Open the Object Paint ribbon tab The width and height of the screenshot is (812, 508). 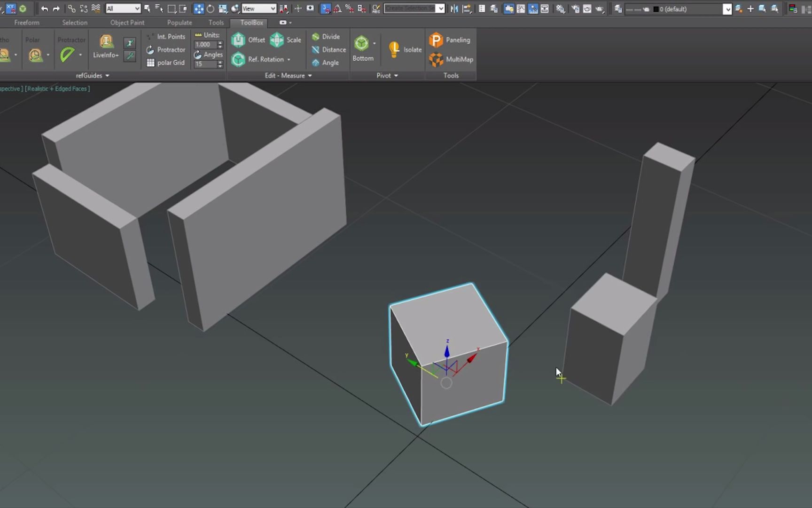[x=127, y=22]
